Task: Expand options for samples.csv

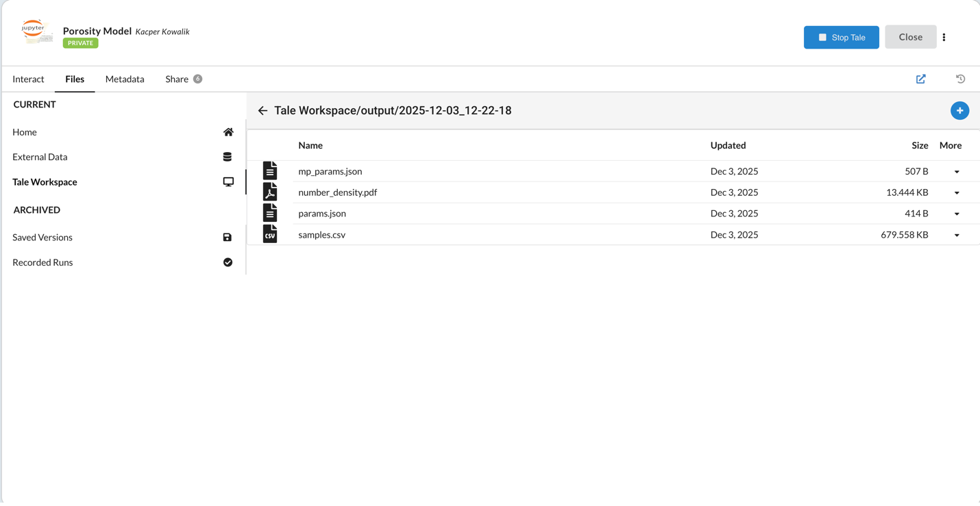Action: click(x=957, y=234)
